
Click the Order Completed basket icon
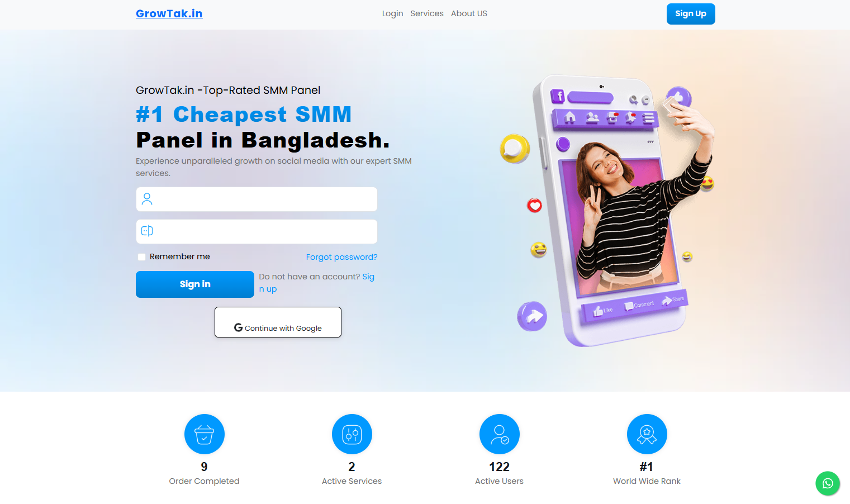point(205,434)
